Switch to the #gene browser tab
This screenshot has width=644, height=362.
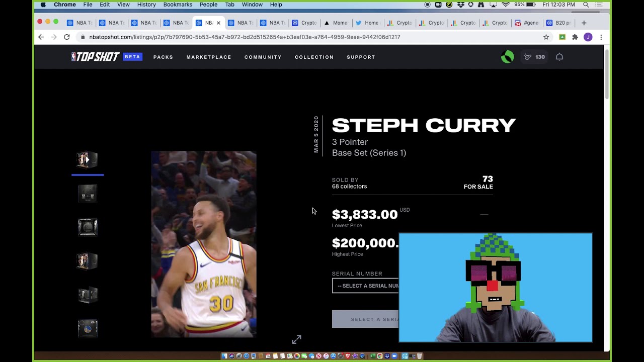pos(528,23)
